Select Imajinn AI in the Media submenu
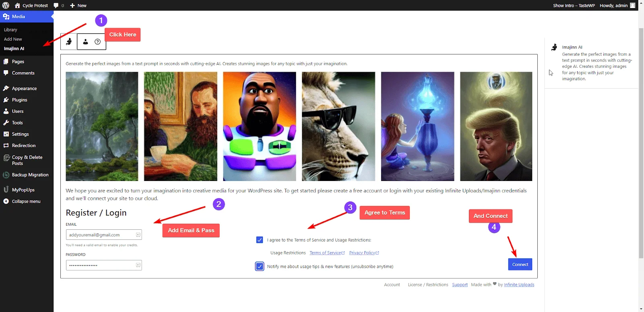Image resolution: width=644 pixels, height=312 pixels. (x=14, y=48)
